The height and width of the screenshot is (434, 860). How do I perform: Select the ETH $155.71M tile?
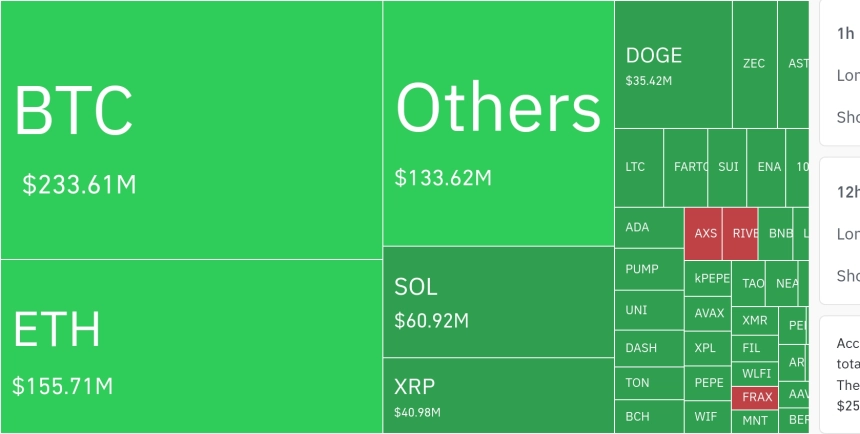pos(190,346)
